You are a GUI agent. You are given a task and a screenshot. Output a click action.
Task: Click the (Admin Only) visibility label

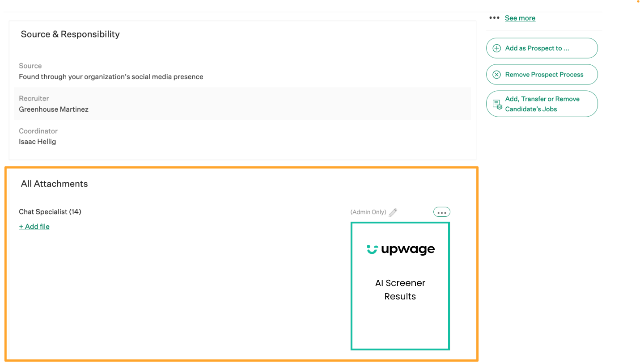368,212
